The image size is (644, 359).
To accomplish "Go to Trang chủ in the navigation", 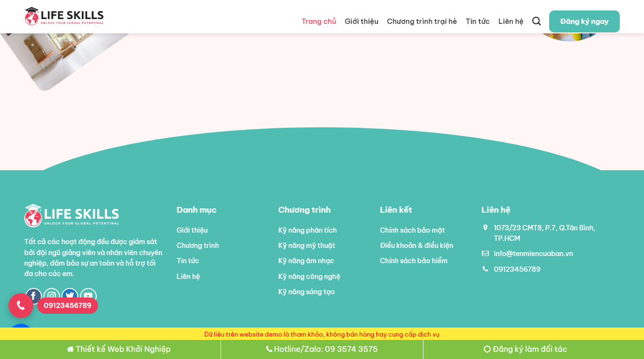I will (319, 21).
